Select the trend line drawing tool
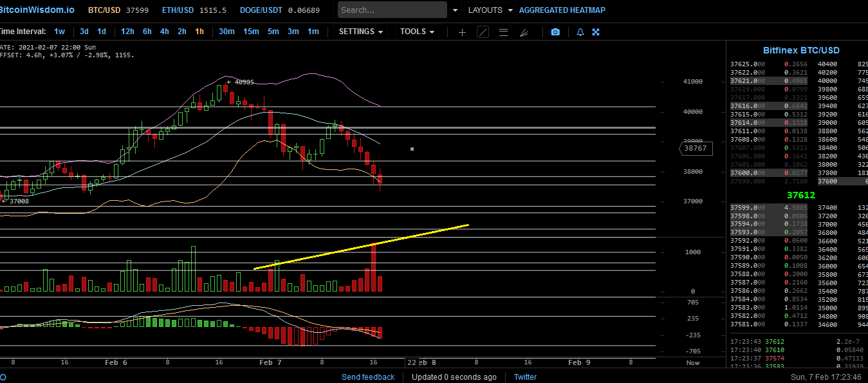 (x=483, y=32)
